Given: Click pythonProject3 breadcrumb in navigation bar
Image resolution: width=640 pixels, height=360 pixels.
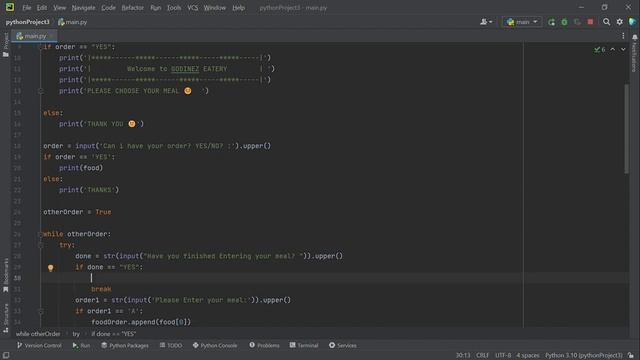Looking at the screenshot, I should tap(27, 22).
